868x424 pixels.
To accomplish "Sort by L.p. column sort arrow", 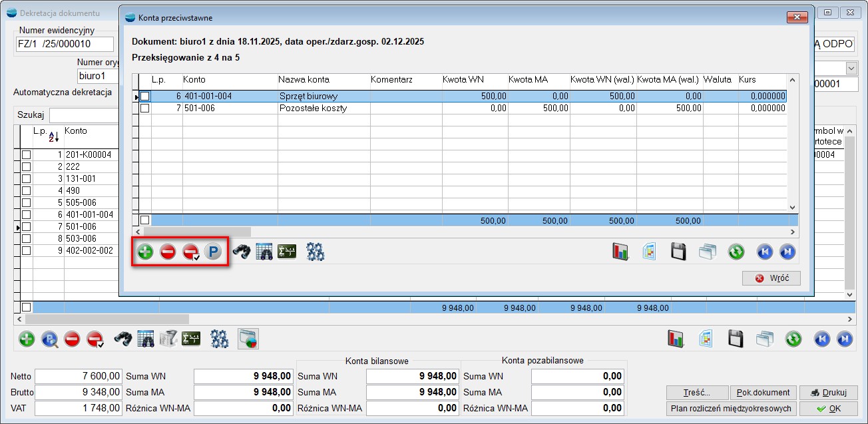I will tap(54, 136).
